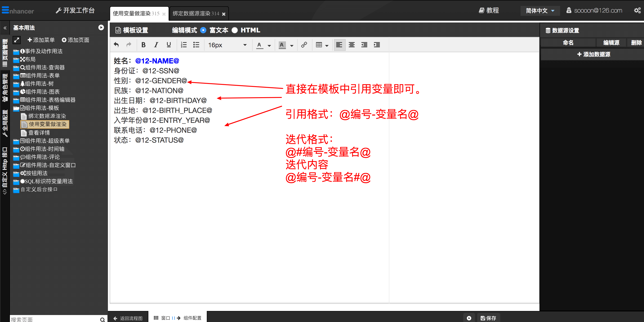Open the text background color picker
644x322 pixels.
point(292,45)
